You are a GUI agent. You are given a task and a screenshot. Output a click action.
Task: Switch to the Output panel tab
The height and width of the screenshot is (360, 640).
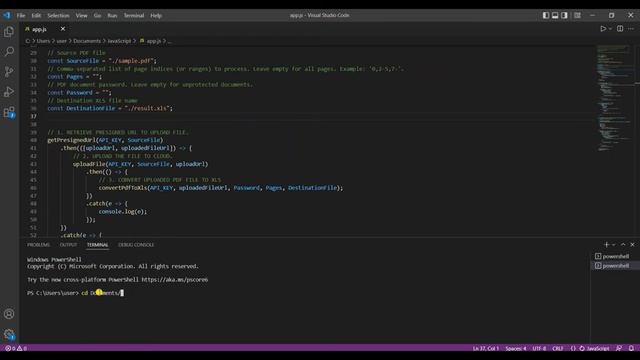coord(69,245)
